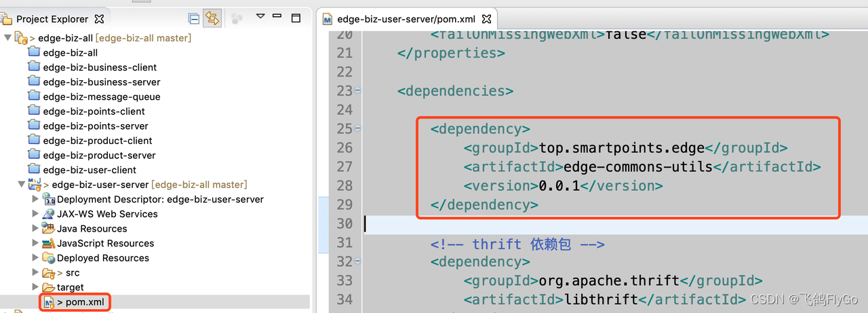Viewport: 868px width, 313px height.
Task: Expand the JavaScript Resources node
Action: point(36,243)
